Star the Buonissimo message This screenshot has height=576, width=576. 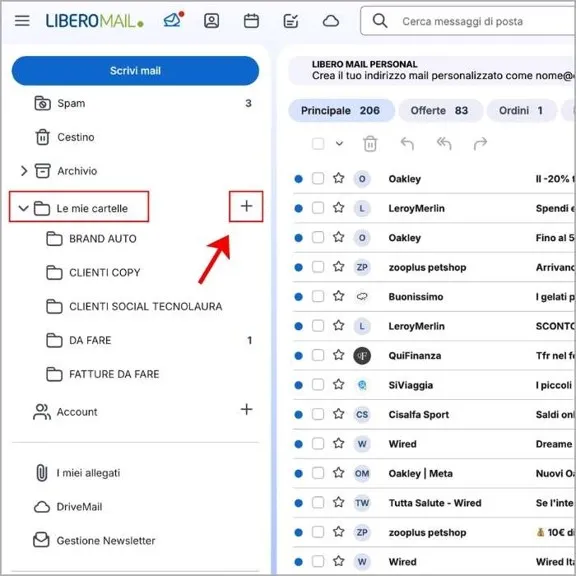(338, 296)
